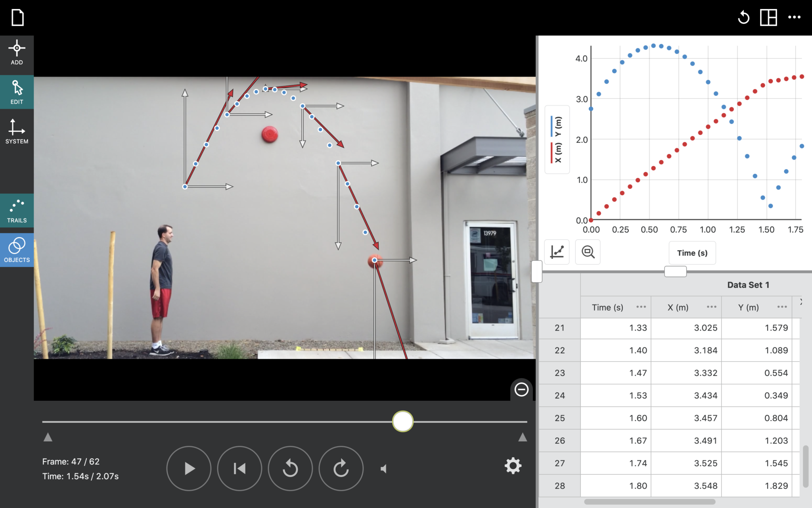The height and width of the screenshot is (508, 812).
Task: Click the Data Set 1 header
Action: click(x=748, y=285)
